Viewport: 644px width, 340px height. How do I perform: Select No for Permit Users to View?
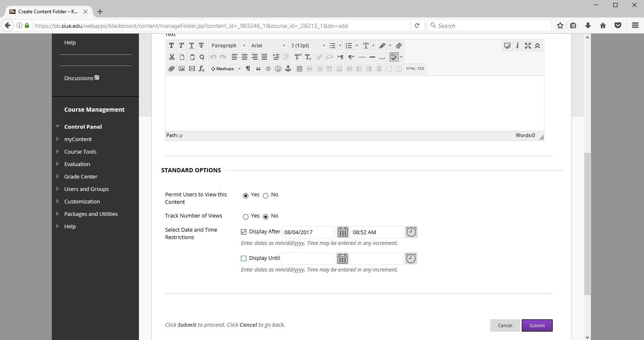[x=266, y=196]
